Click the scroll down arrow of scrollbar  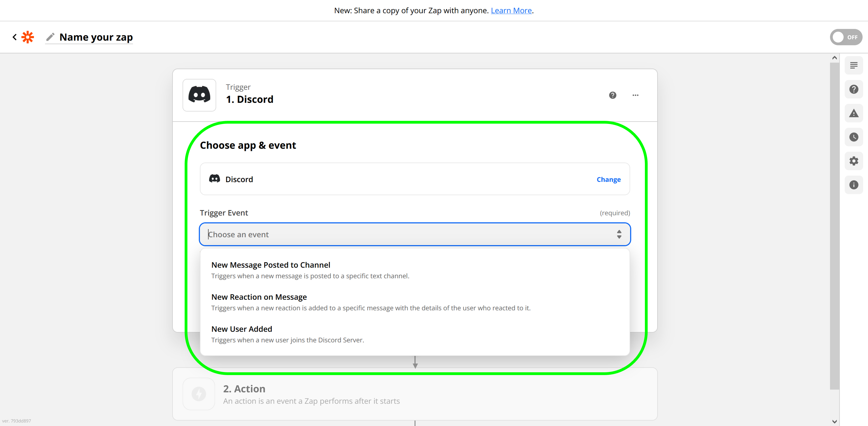coord(834,422)
